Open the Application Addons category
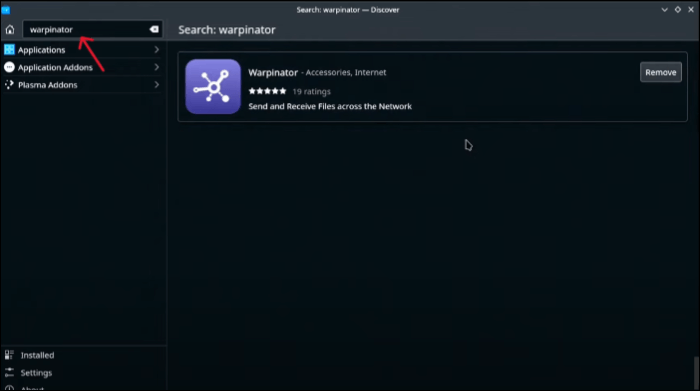 click(82, 67)
